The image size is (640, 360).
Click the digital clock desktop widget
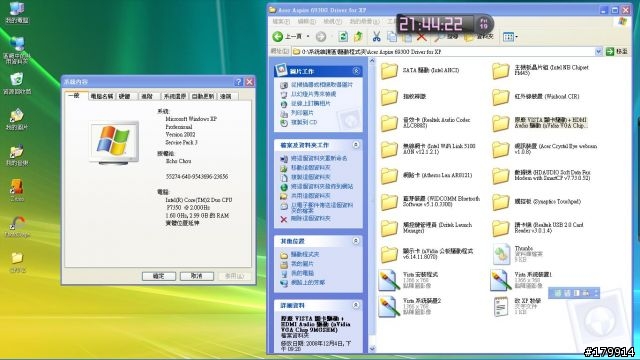click(445, 24)
